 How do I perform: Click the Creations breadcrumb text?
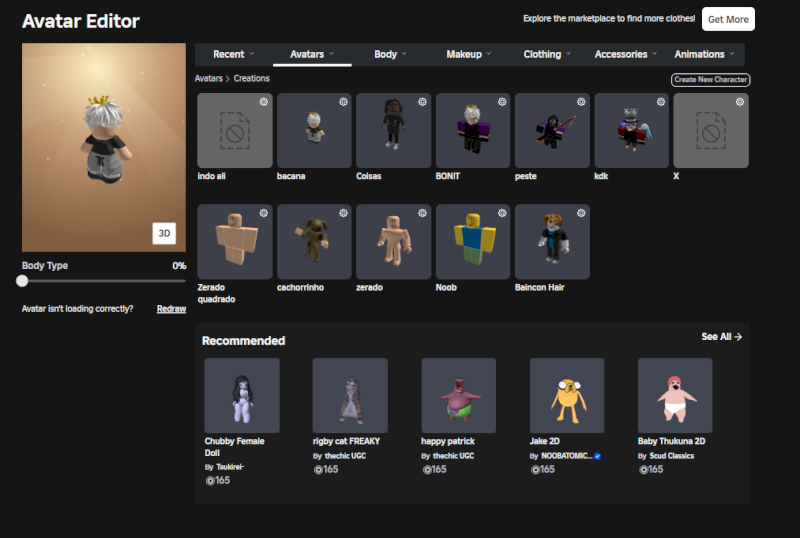click(252, 79)
